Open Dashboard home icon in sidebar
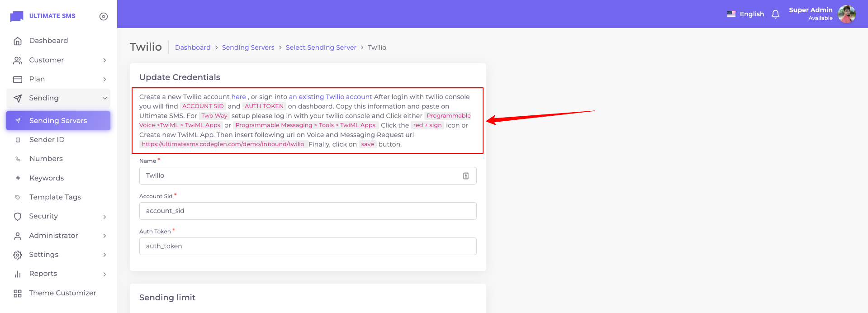Image resolution: width=868 pixels, height=313 pixels. click(x=18, y=41)
